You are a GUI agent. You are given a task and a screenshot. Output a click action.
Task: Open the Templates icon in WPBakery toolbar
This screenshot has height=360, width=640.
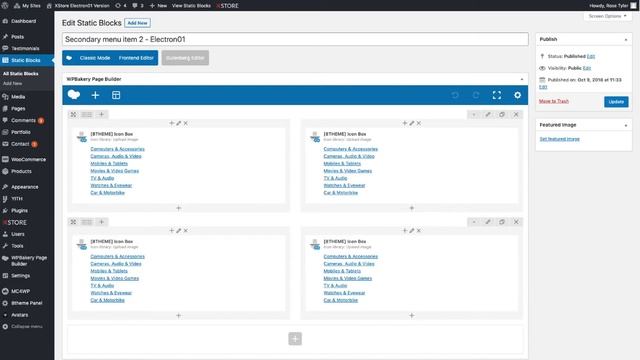click(x=116, y=95)
